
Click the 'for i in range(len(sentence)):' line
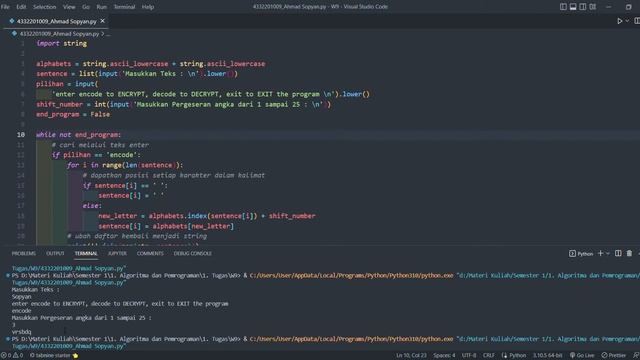[125, 165]
